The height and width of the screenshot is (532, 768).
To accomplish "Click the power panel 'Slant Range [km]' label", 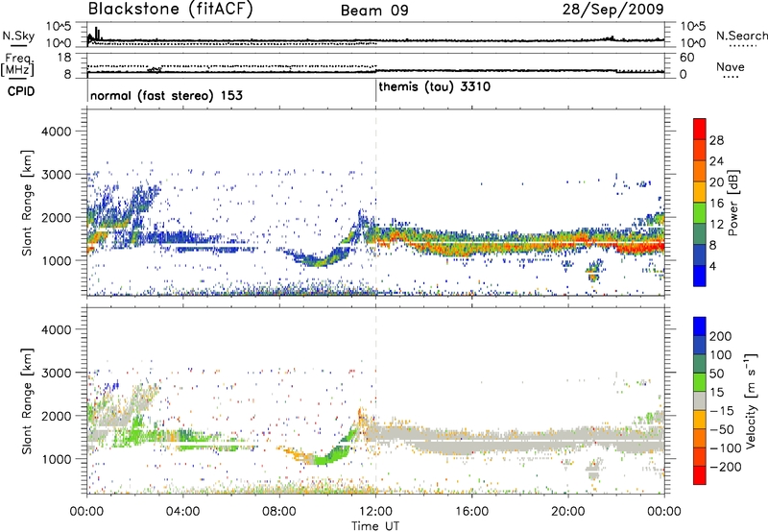I will tap(27, 203).
